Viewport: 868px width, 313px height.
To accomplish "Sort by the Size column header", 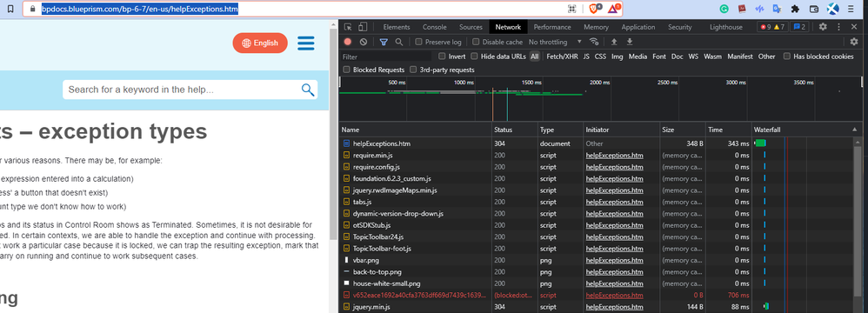I will pos(683,130).
